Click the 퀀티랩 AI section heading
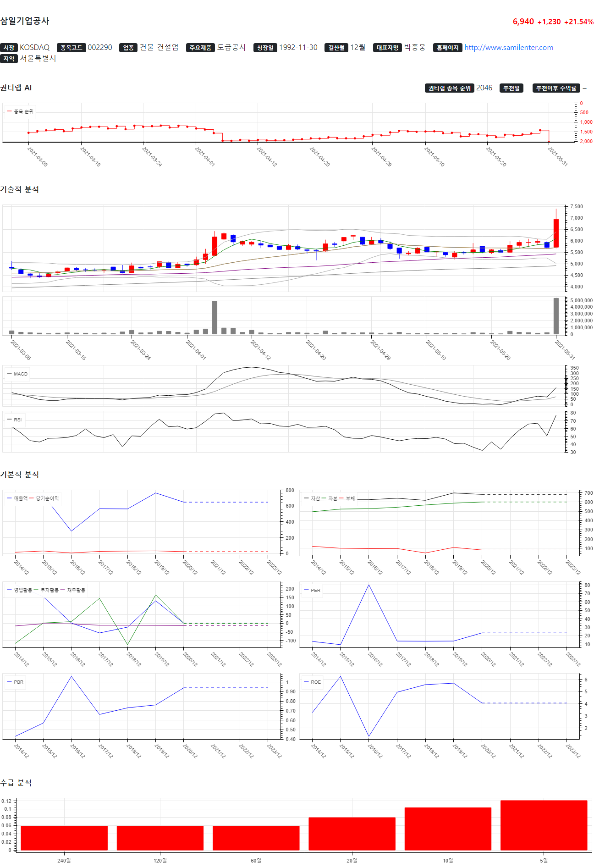The width and height of the screenshot is (594, 868). [x=16, y=88]
